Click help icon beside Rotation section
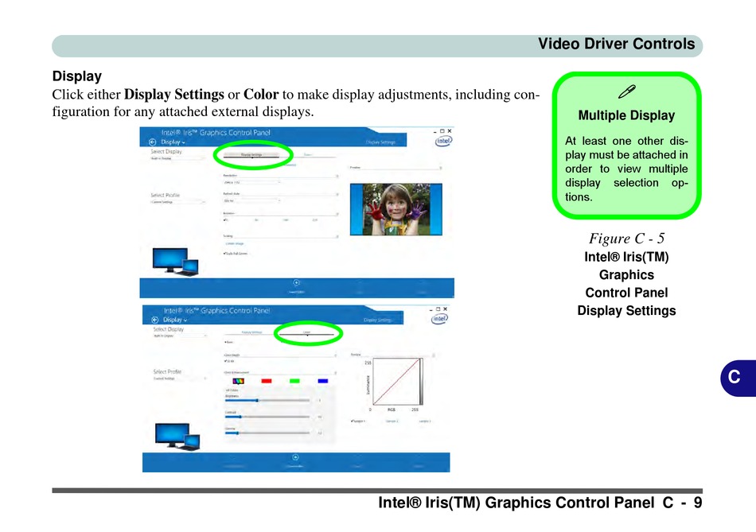The width and height of the screenshot is (756, 532). (x=337, y=213)
